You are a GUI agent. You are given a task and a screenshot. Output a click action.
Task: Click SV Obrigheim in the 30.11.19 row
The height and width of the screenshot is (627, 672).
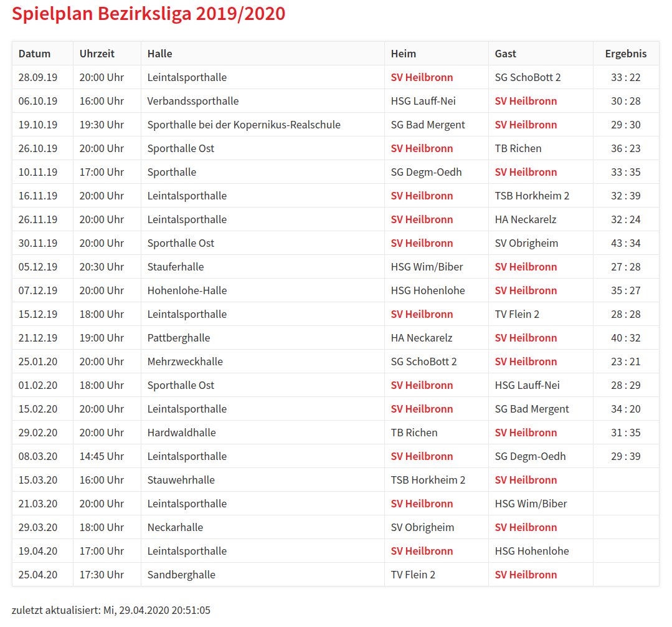click(x=526, y=243)
